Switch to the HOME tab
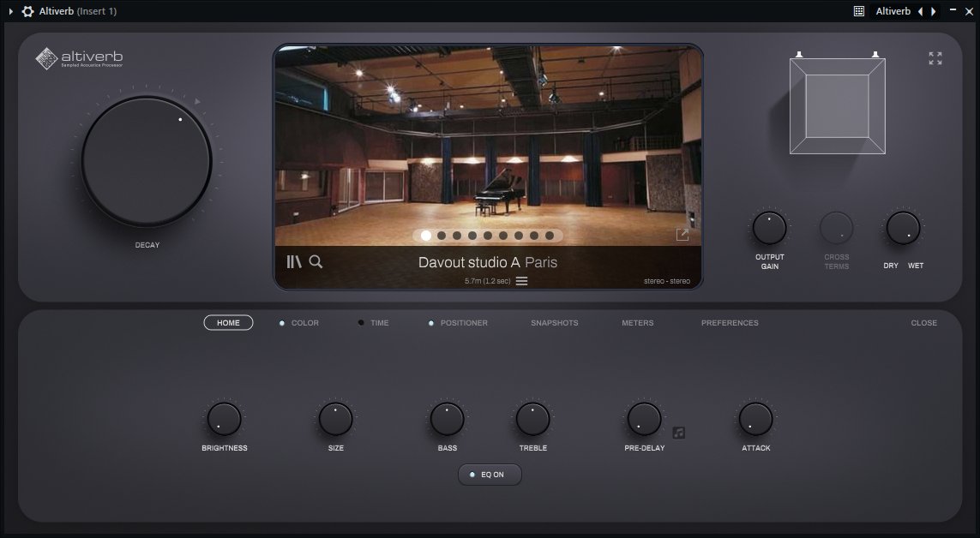 point(228,323)
